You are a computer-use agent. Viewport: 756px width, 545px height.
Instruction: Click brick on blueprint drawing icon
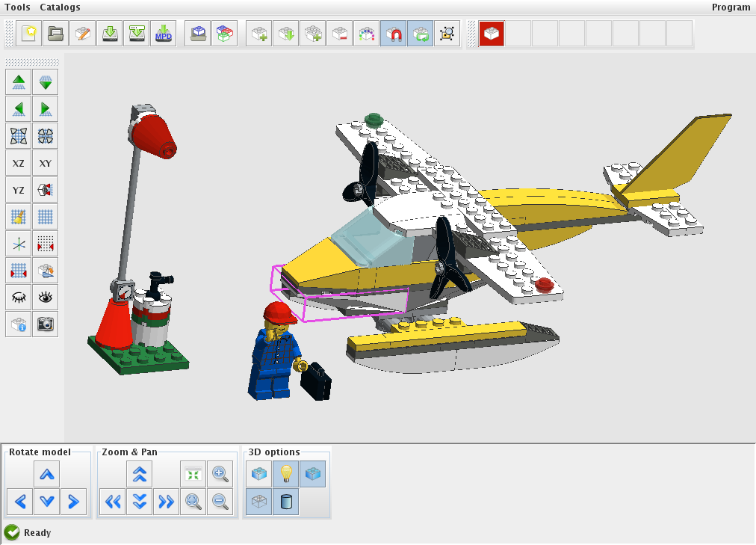[46, 271]
